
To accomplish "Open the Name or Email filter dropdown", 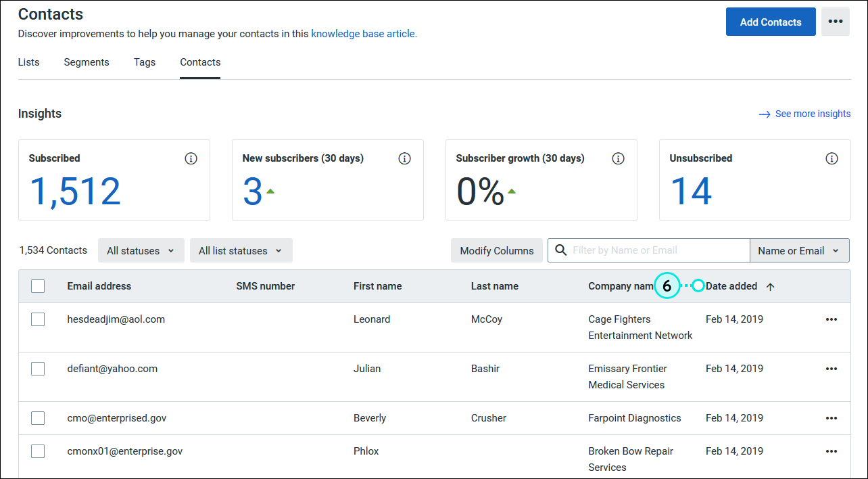I will coord(799,250).
